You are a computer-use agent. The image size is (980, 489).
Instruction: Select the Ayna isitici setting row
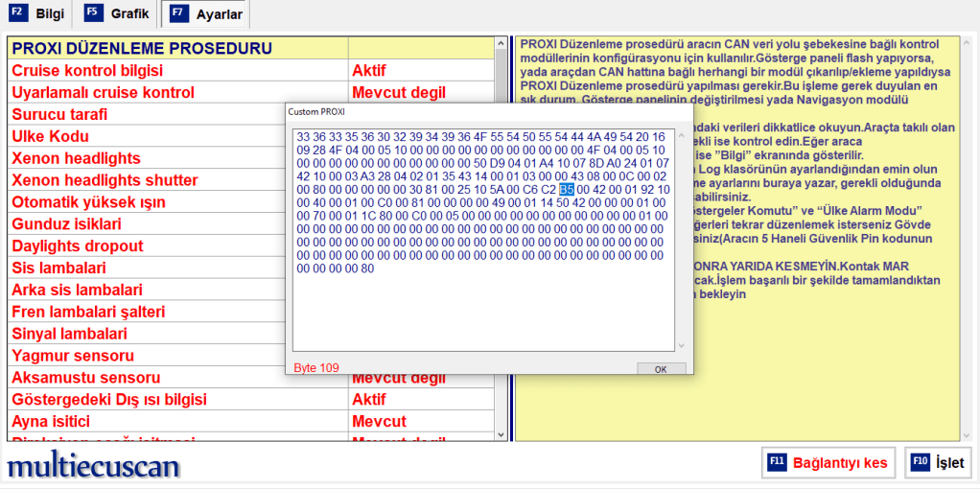tap(177, 422)
